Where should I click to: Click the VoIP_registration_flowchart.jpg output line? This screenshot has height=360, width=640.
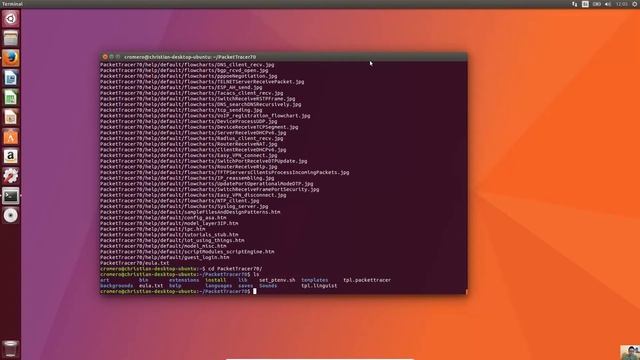pyautogui.click(x=205, y=116)
